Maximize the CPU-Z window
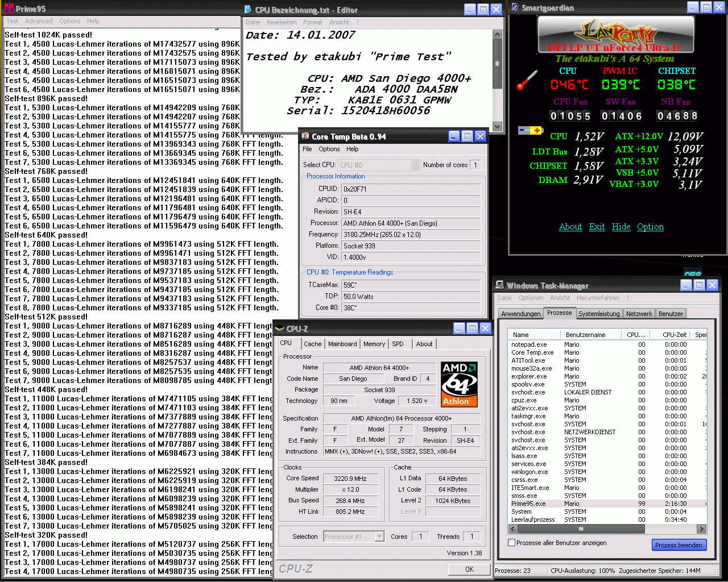The width and height of the screenshot is (728, 582). pyautogui.click(x=472, y=328)
